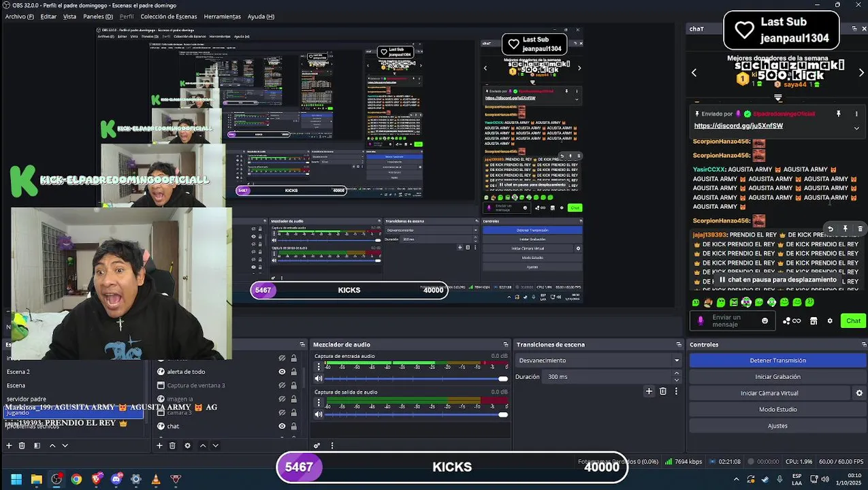Open the Paneles menu
868x490 pixels.
(x=98, y=16)
